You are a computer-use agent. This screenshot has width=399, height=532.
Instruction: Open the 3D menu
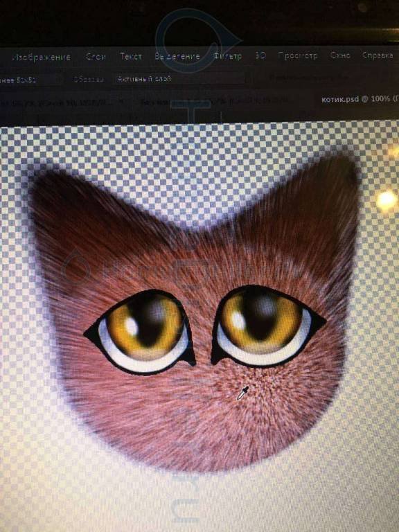tap(260, 55)
